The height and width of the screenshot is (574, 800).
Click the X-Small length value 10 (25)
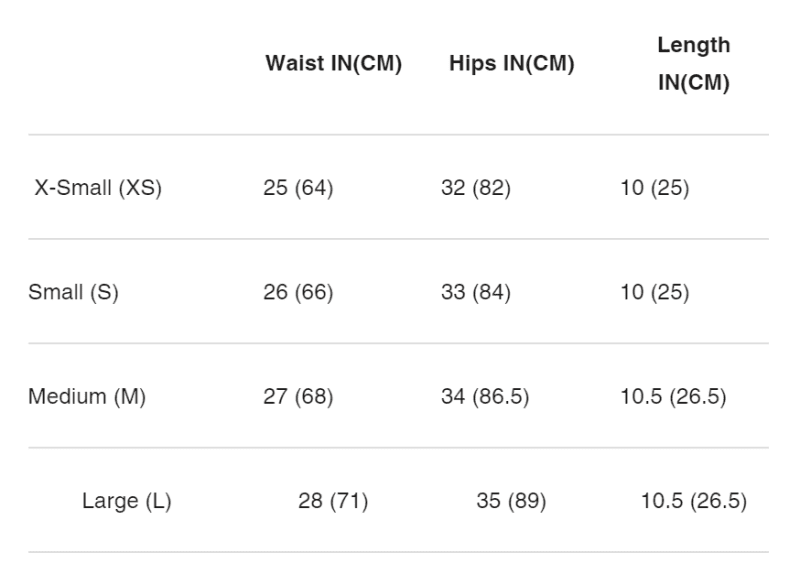(655, 188)
